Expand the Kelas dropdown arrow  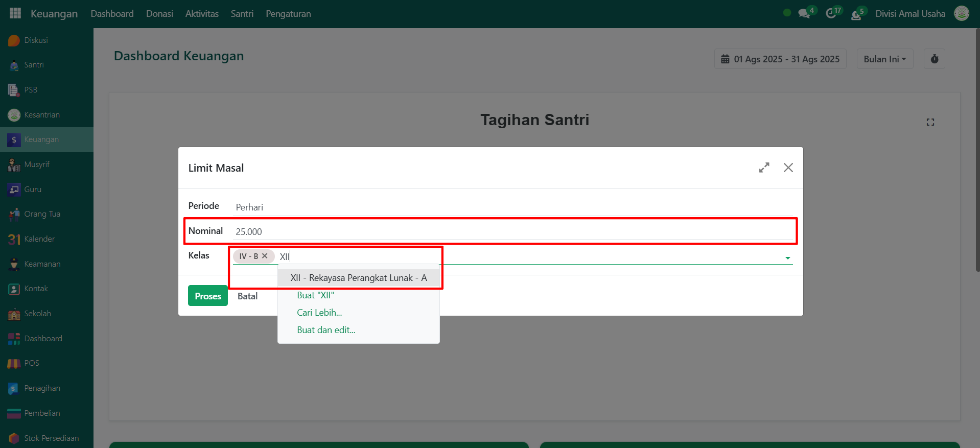[787, 258]
